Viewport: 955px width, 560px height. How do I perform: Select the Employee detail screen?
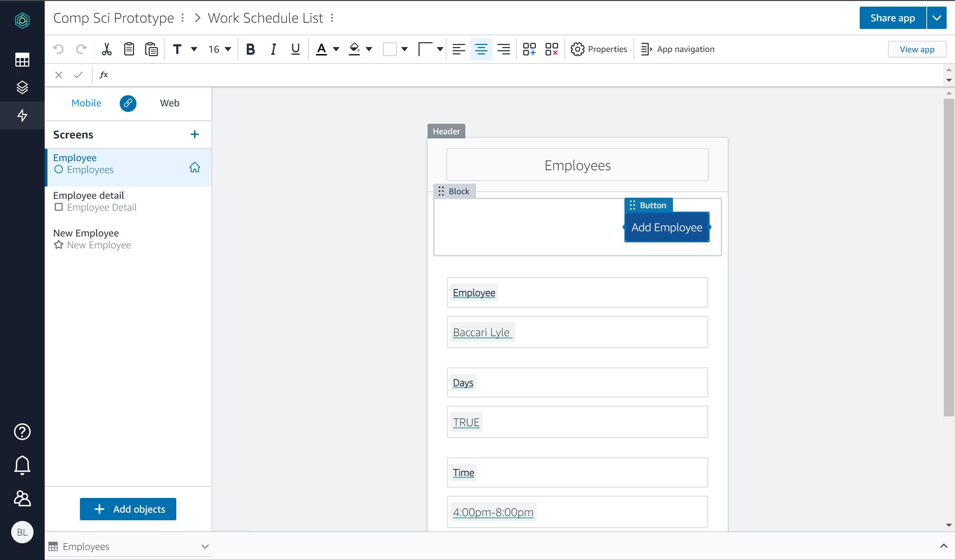[89, 195]
